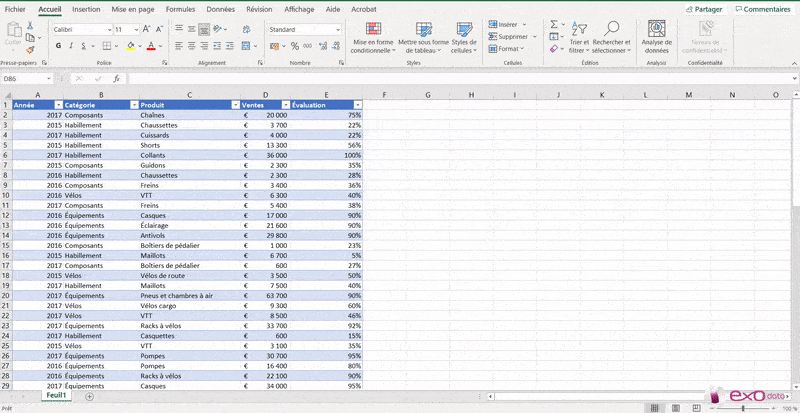Image resolution: width=800 pixels, height=413 pixels.
Task: Select the format painter brush icon
Action: click(x=30, y=49)
